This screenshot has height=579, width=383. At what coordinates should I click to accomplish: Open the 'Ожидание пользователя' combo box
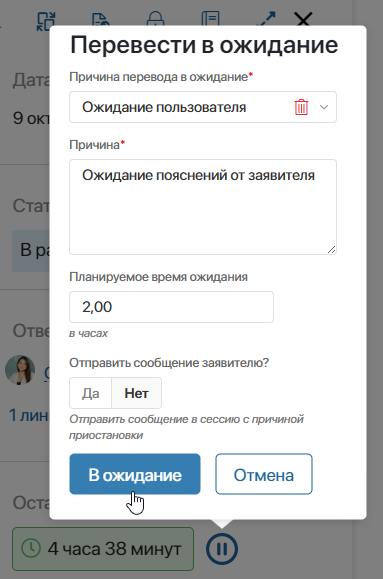pyautogui.click(x=203, y=107)
